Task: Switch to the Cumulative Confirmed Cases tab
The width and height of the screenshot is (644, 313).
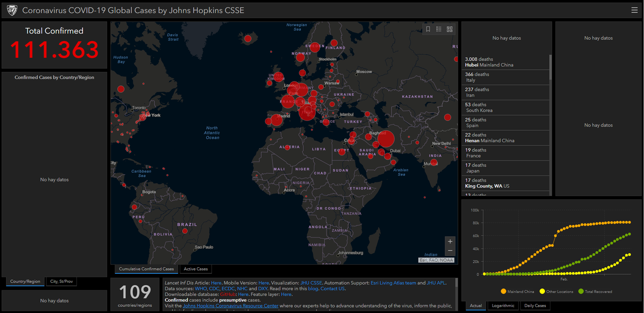Action: pyautogui.click(x=146, y=269)
